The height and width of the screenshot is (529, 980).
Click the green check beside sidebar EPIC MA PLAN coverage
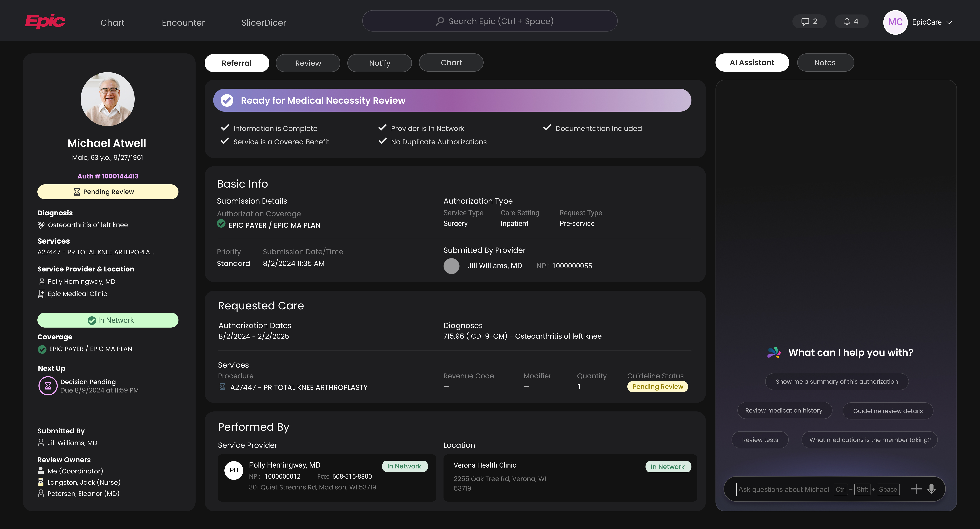42,349
